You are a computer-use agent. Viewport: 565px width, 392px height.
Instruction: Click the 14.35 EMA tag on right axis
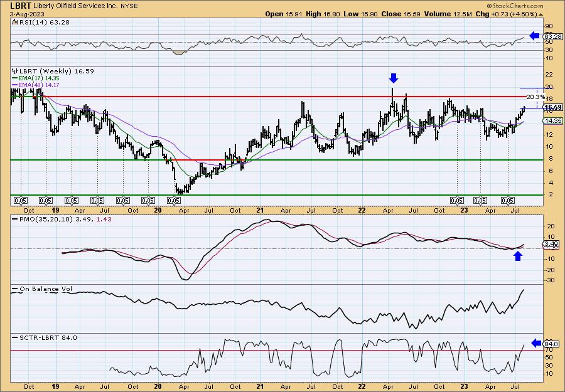pos(552,120)
